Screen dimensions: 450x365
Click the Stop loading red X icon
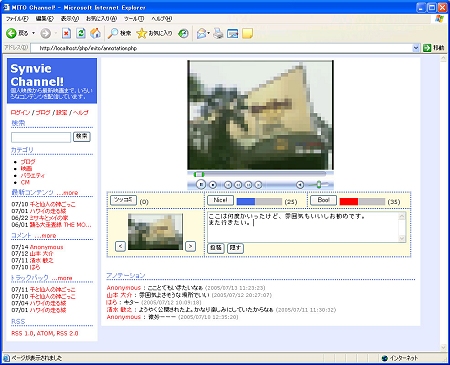pos(66,33)
